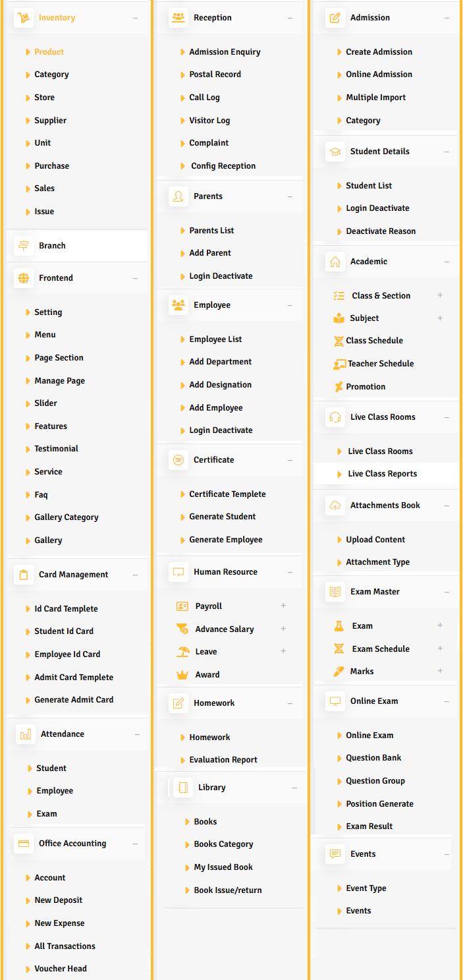Click the Card Management clipboard icon
463x980 pixels.
(x=24, y=575)
